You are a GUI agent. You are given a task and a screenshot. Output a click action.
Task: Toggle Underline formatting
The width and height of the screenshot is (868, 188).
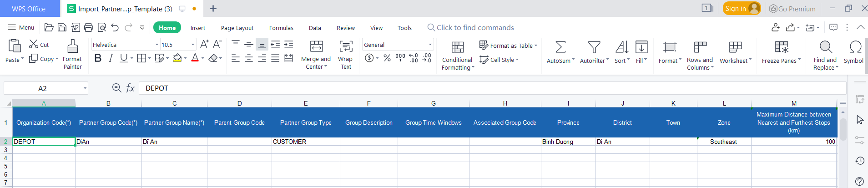pos(124,58)
